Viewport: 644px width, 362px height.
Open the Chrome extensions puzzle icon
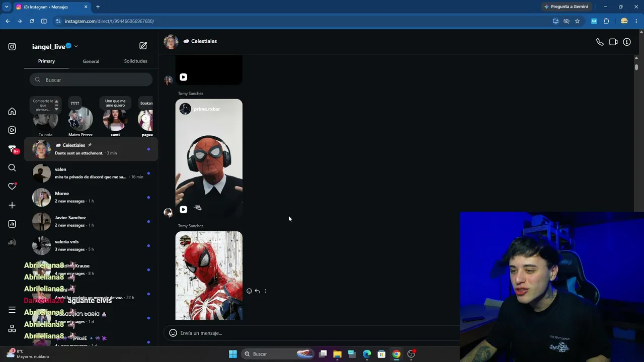(606, 21)
